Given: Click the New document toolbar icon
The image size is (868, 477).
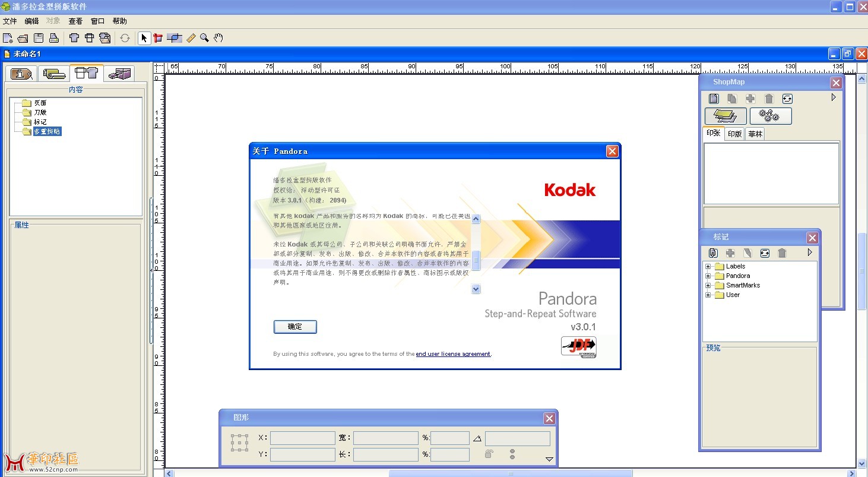Looking at the screenshot, I should click(8, 38).
